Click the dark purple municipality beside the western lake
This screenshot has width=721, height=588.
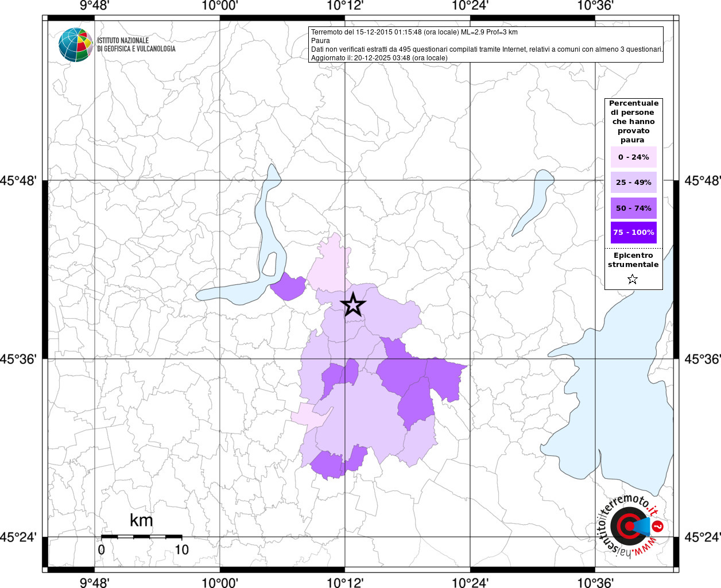288,287
